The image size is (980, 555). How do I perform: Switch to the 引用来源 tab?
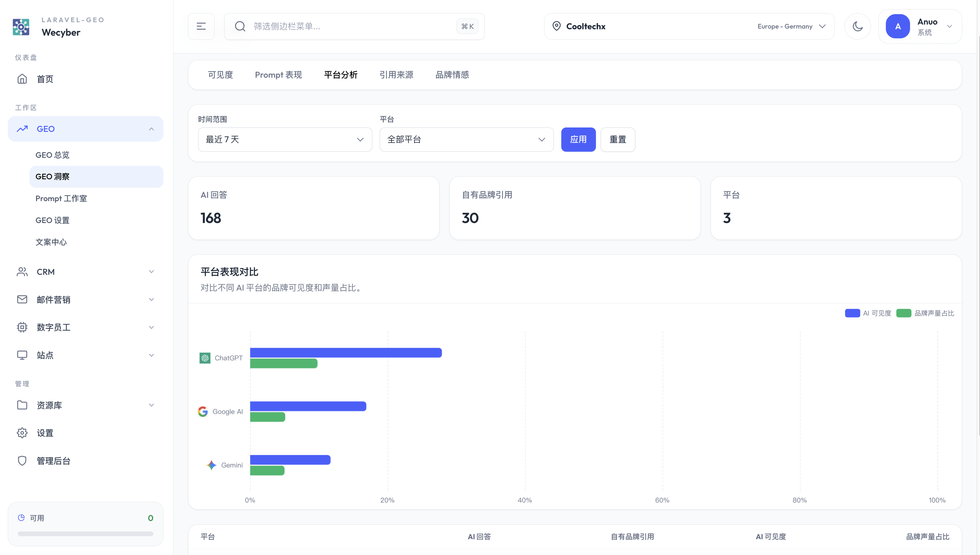pos(396,75)
